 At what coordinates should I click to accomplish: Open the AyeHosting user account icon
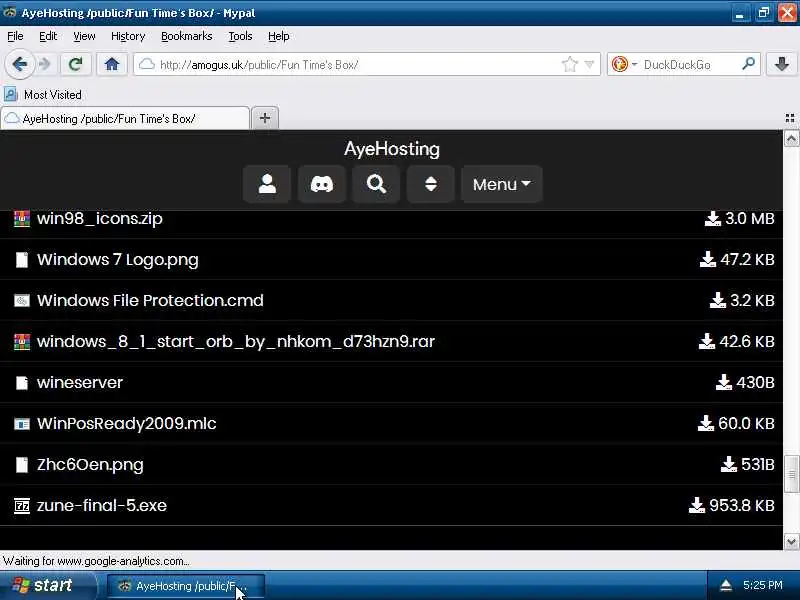[x=267, y=184]
